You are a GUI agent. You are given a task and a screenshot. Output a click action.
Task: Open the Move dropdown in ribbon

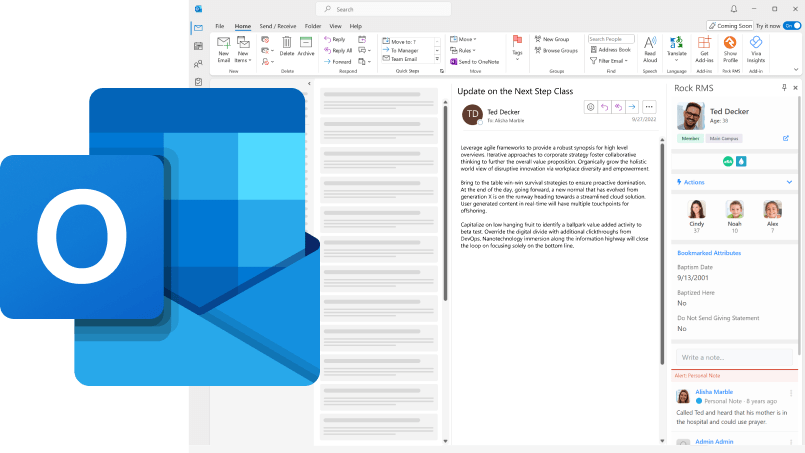pyautogui.click(x=463, y=39)
